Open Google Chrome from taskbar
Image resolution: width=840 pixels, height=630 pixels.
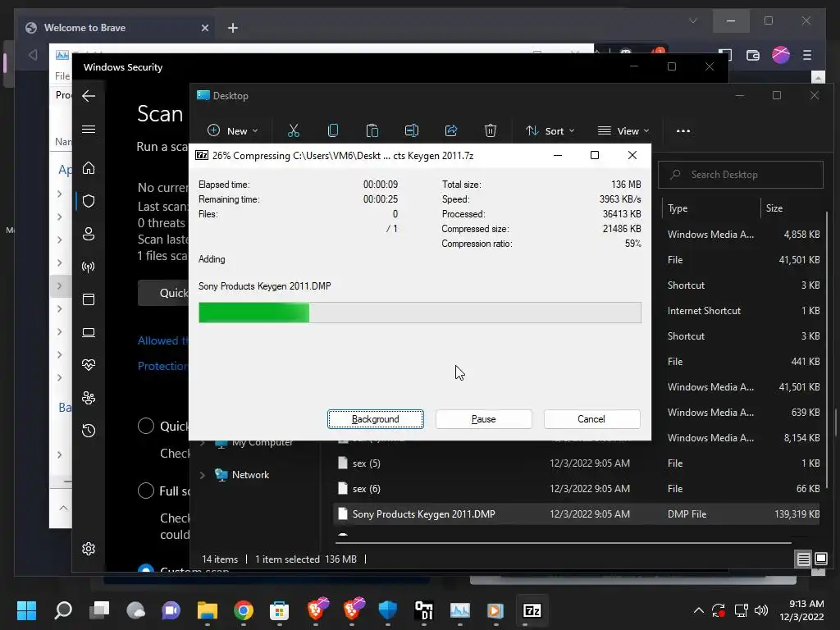coord(243,610)
